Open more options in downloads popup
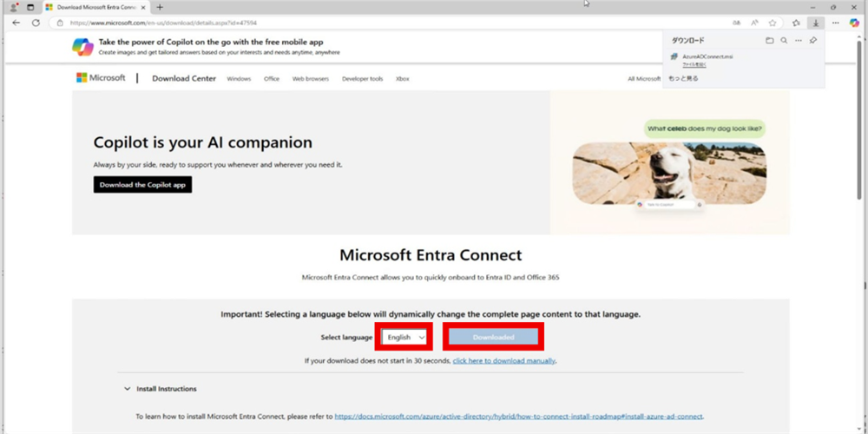This screenshot has height=434, width=868. [x=799, y=40]
